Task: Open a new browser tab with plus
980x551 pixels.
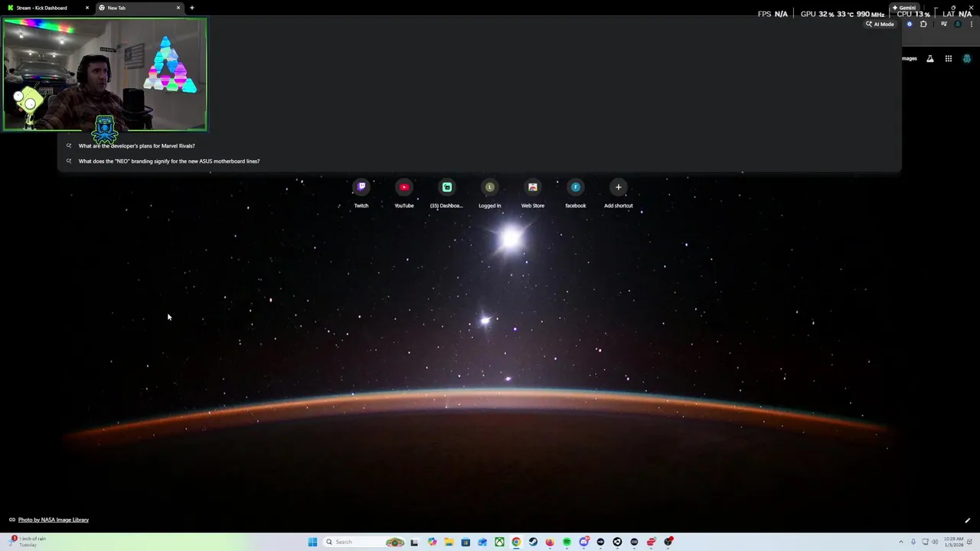Action: coord(191,8)
